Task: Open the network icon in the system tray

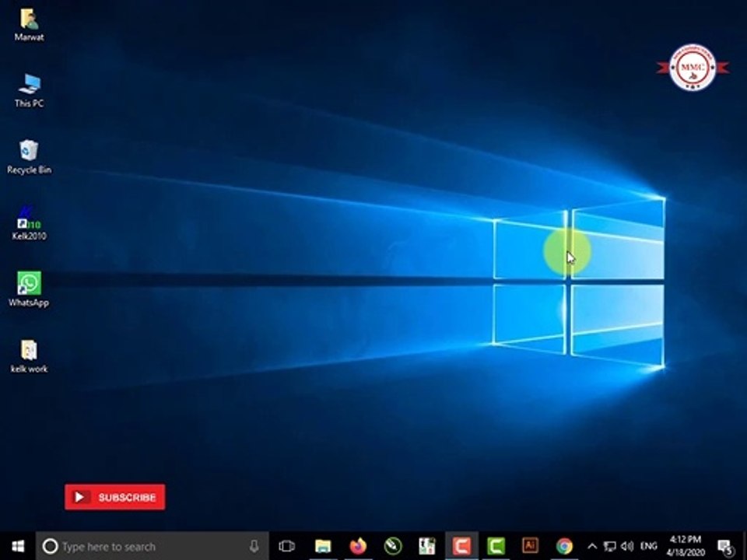Action: pyautogui.click(x=609, y=546)
